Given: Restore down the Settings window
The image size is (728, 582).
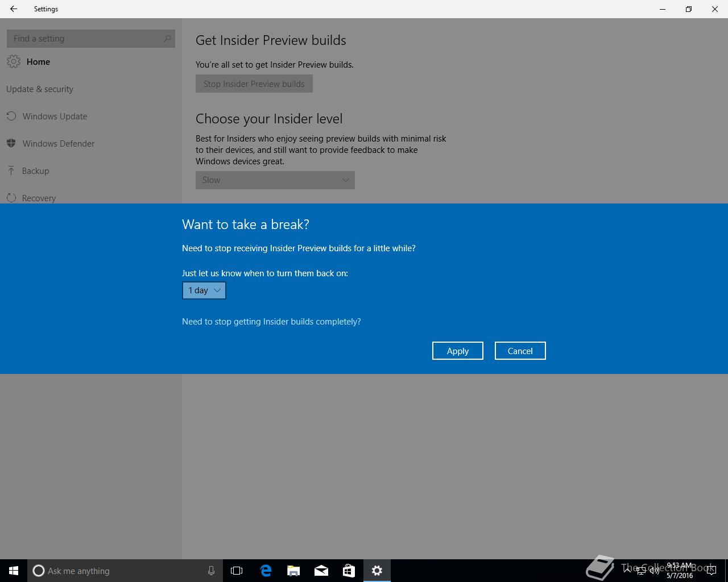Looking at the screenshot, I should (689, 9).
